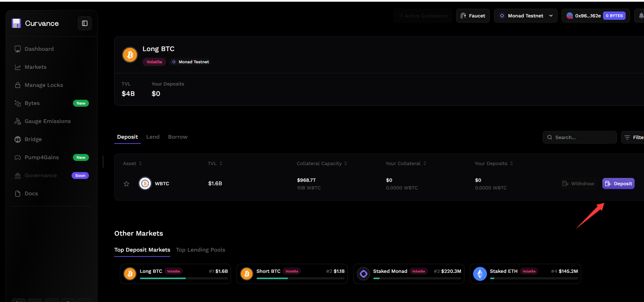Click the Curvance logo icon
This screenshot has width=644, height=302.
(x=16, y=23)
